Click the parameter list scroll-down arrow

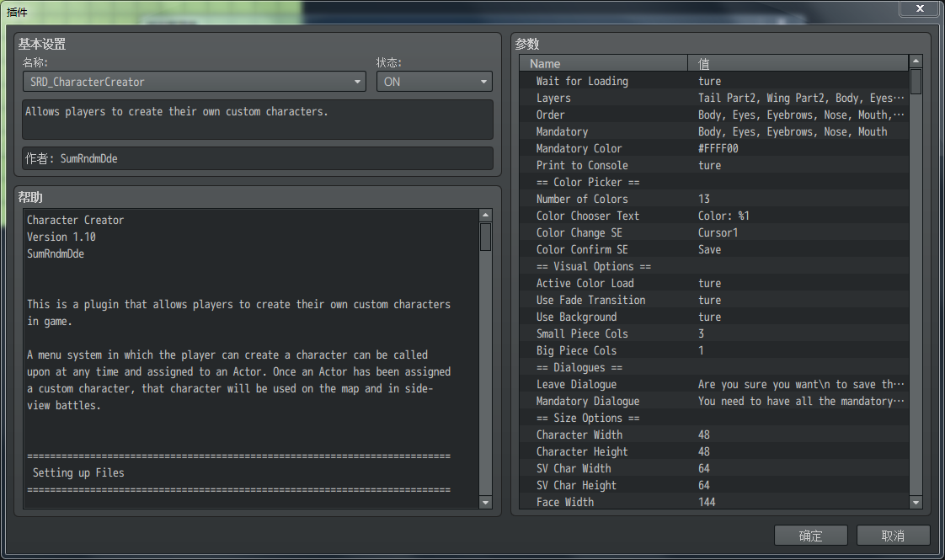pos(916,502)
